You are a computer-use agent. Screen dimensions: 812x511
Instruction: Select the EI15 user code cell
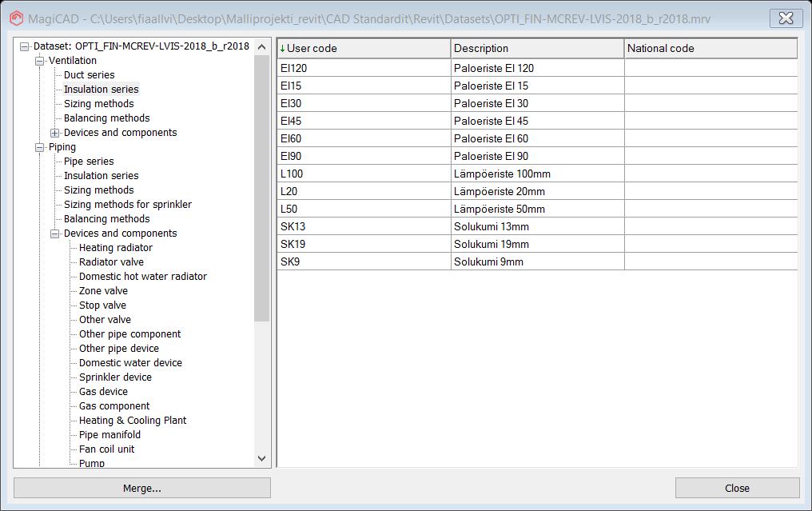point(364,86)
